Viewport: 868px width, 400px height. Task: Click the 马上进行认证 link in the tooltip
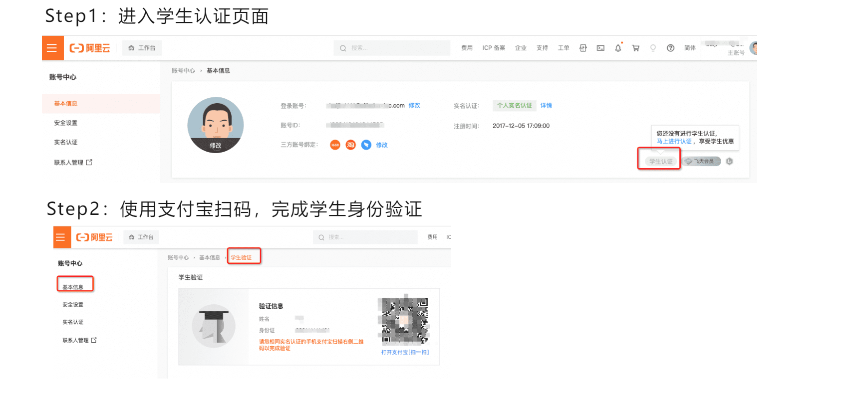(x=674, y=142)
